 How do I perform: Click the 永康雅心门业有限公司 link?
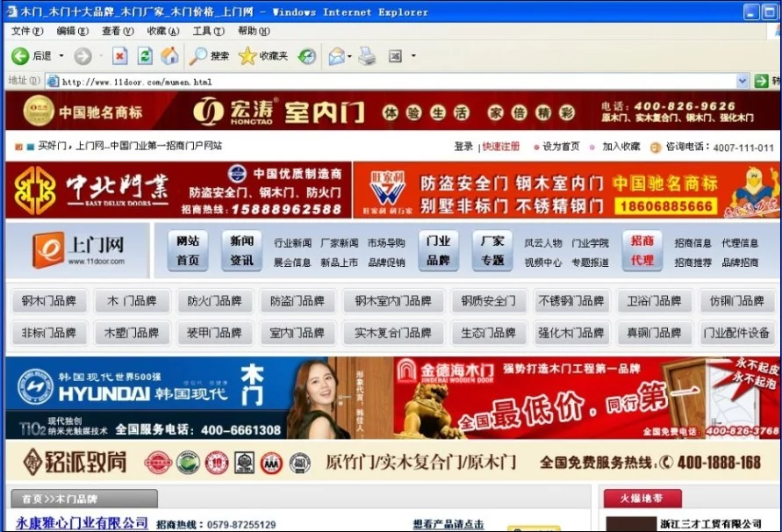click(82, 522)
